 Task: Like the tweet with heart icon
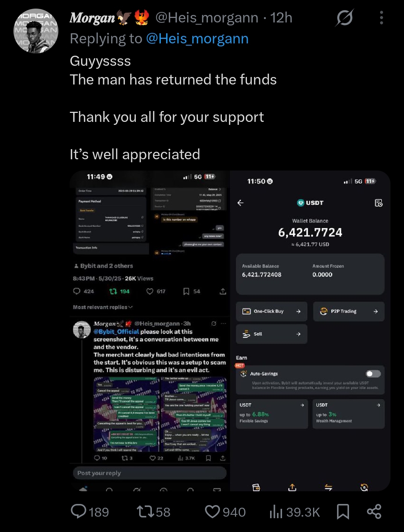[x=212, y=511]
